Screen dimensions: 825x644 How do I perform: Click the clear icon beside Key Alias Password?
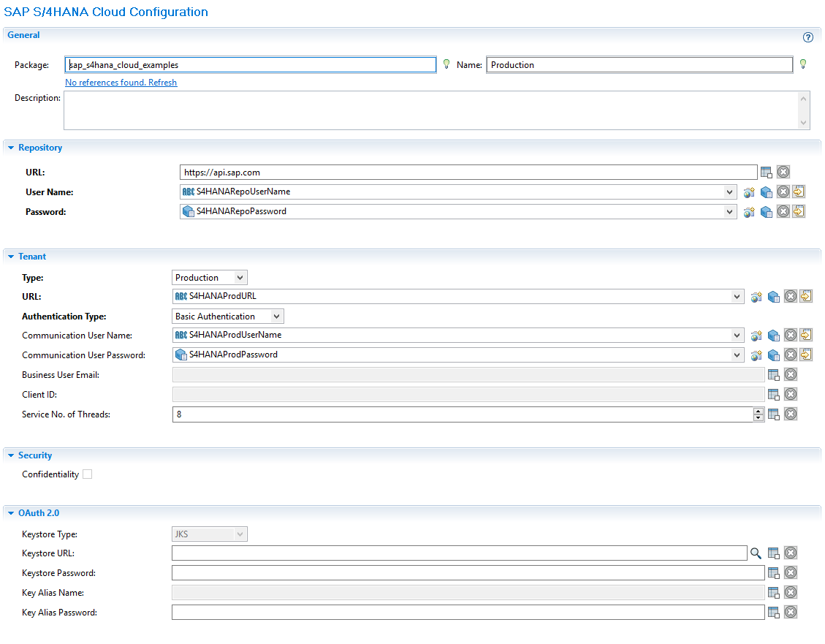coord(791,613)
